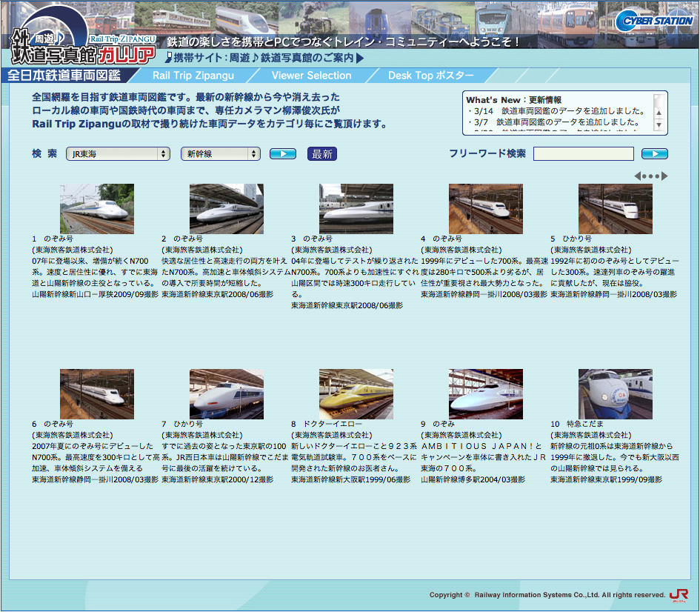Click the Railway Information Systems copyright text
This screenshot has height=612, width=700.
pos(547,595)
